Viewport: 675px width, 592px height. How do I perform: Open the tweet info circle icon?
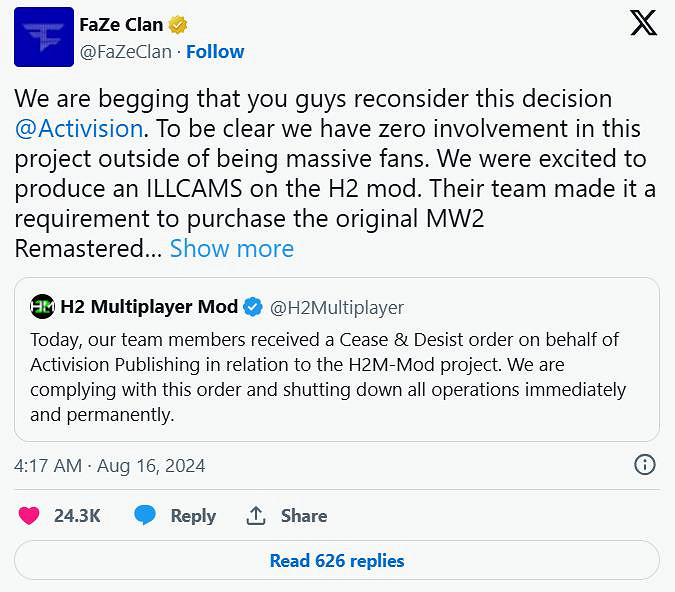coord(645,465)
